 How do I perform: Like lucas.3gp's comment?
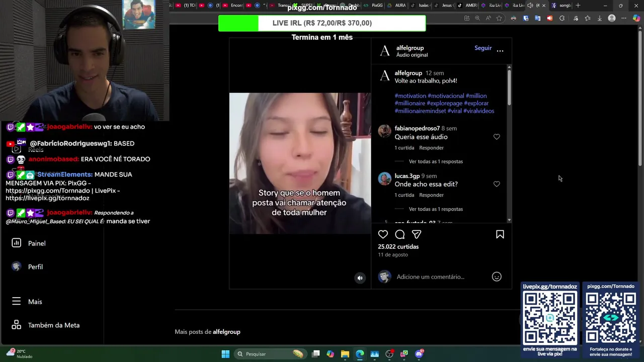pos(497,184)
